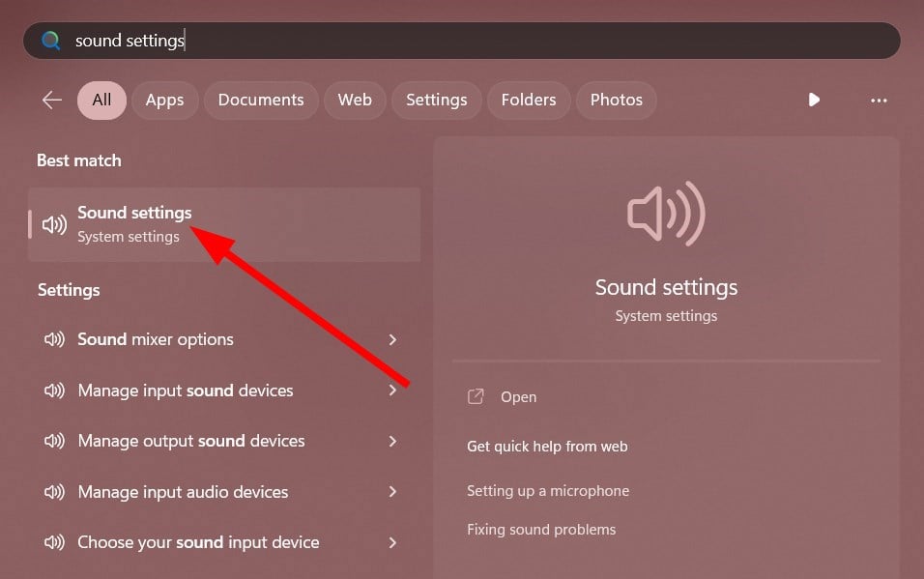Expand Manage input sound devices chevron

click(x=392, y=391)
